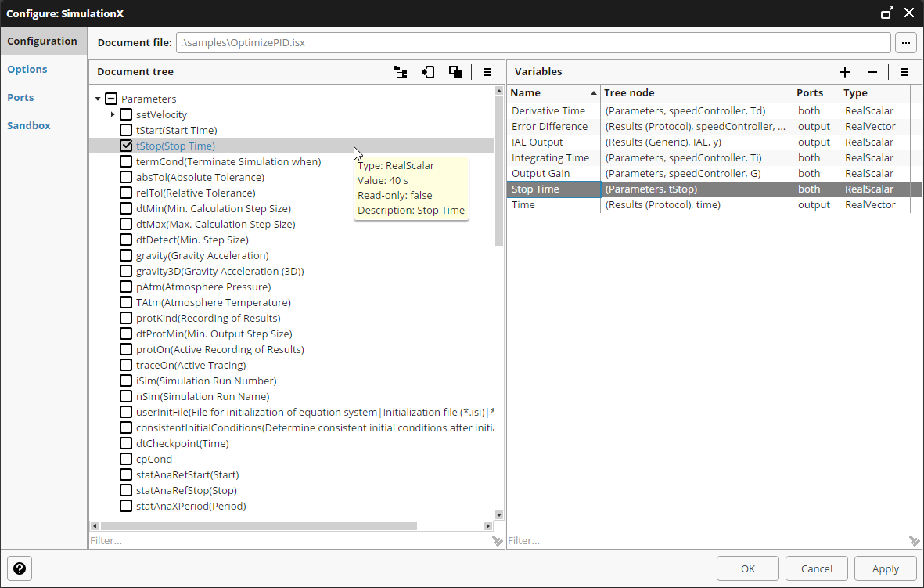The width and height of the screenshot is (924, 588).
Task: Select statAnaXPeriod(Period) tree item
Action: click(191, 506)
